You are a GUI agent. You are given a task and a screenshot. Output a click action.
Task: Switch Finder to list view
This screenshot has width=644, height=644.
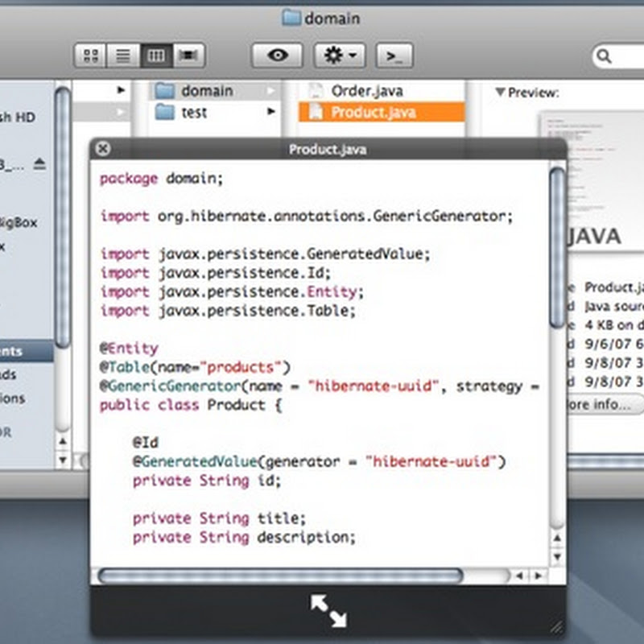pyautogui.click(x=123, y=56)
